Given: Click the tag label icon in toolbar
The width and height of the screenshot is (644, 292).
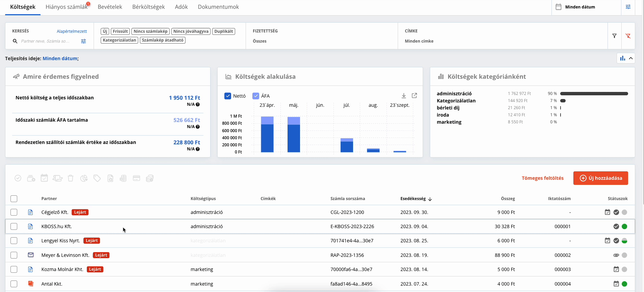Looking at the screenshot, I should pyautogui.click(x=97, y=178).
